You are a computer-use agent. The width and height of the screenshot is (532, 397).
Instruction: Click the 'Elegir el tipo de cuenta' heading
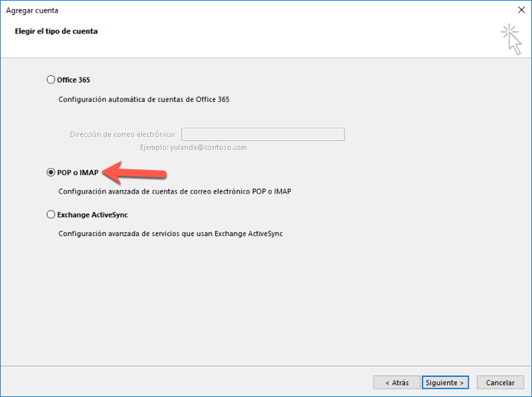pyautogui.click(x=57, y=31)
